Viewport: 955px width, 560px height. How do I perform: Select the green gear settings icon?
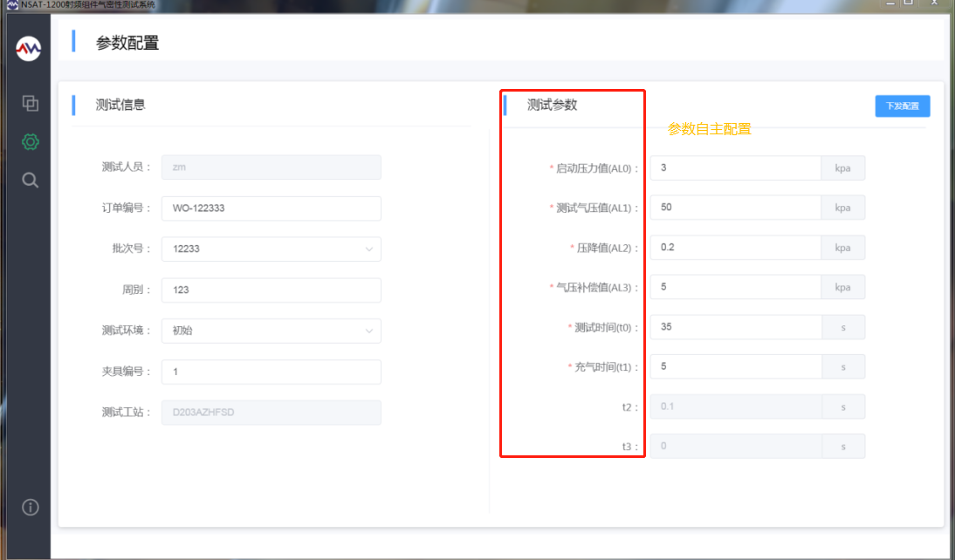tap(31, 142)
